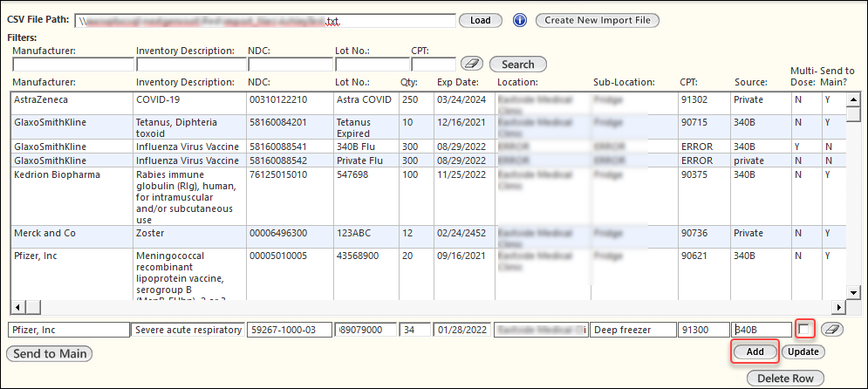Click the NDC filter field
This screenshot has width=868, height=389.
[290, 65]
